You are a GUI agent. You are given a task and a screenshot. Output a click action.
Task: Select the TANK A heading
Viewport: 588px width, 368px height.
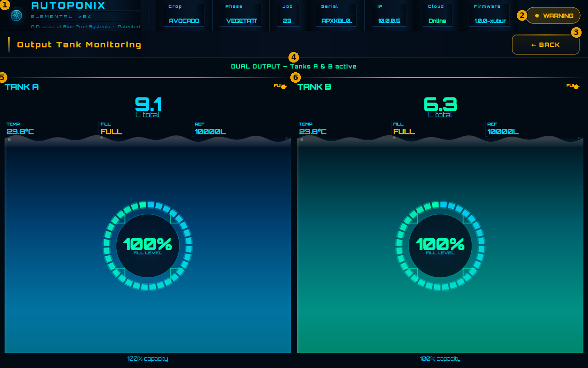22,87
